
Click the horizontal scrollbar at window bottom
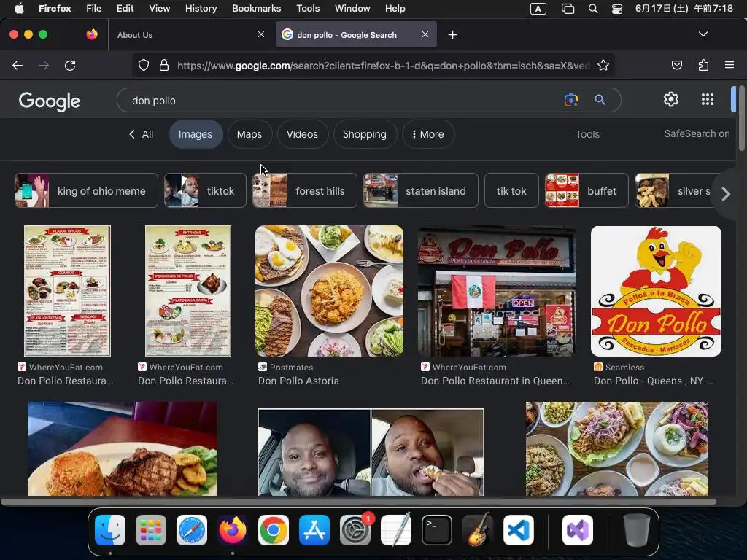point(358,502)
